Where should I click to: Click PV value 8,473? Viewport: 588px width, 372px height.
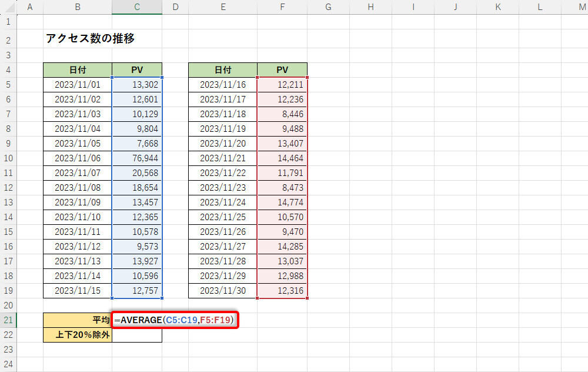[282, 187]
